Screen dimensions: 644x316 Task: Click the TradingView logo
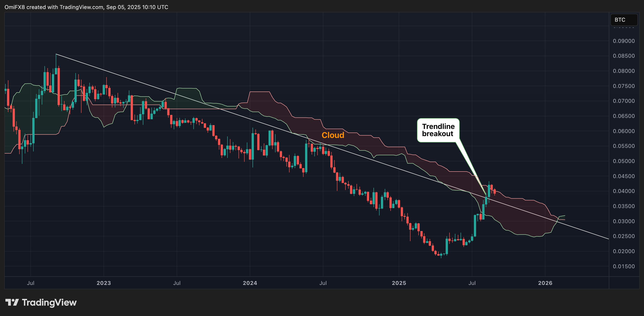41,302
